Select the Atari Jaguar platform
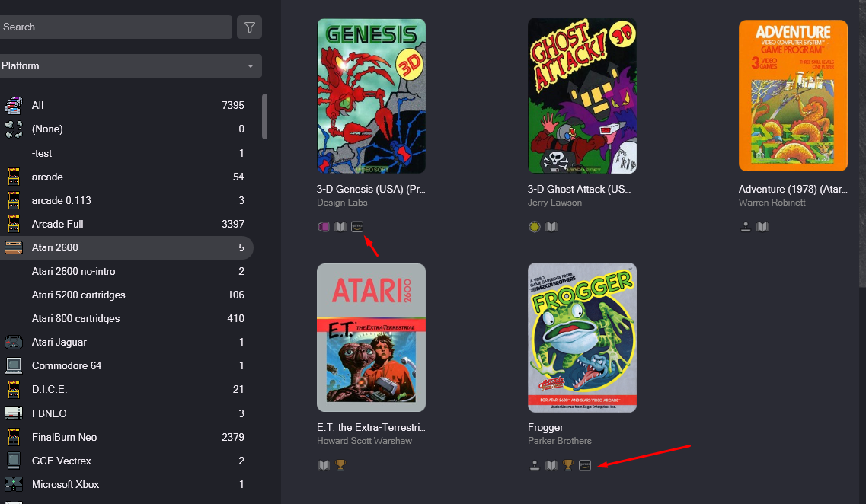 pyautogui.click(x=126, y=343)
